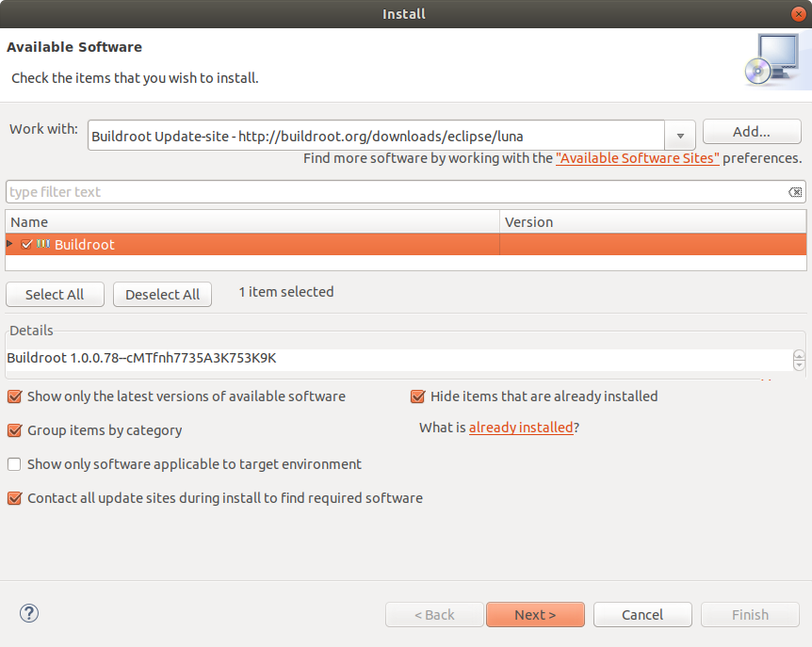Sort by the Name column header

click(x=252, y=222)
